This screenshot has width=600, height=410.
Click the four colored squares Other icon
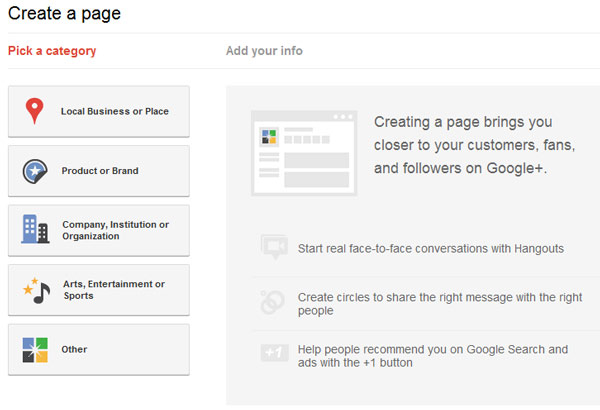[35, 350]
